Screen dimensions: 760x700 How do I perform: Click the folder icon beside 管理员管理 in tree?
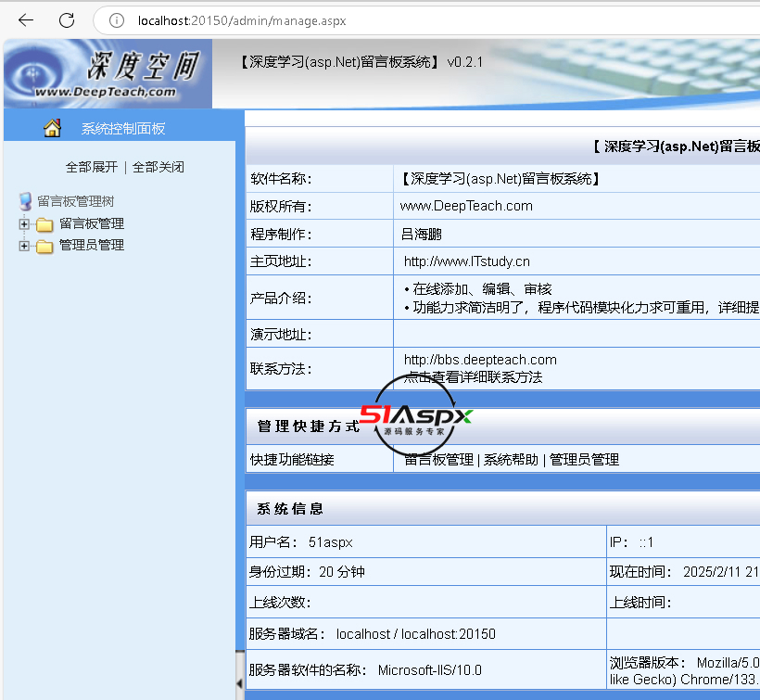click(x=44, y=247)
